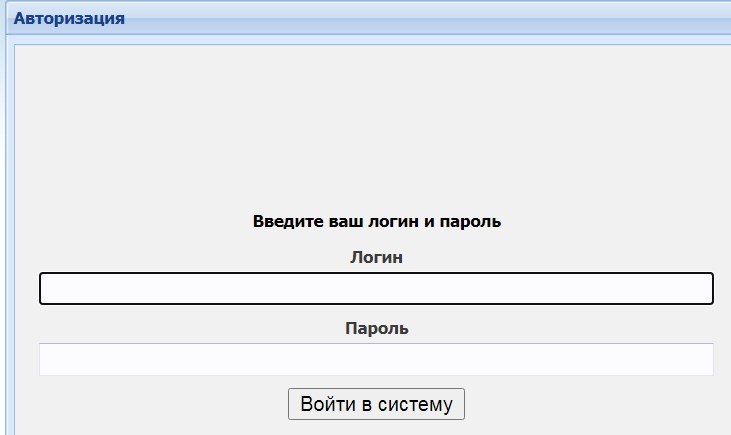Log in using the Войти в систему button
Screen dimensions: 731x435
pos(376,404)
